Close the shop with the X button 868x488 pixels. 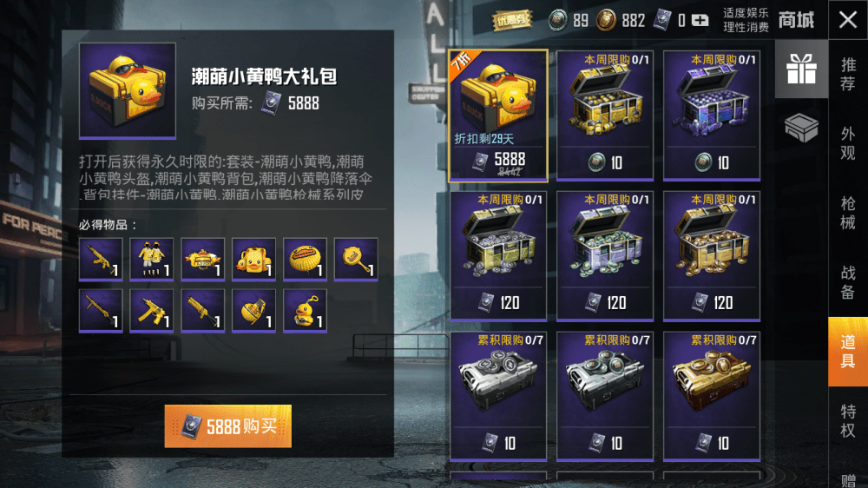click(x=847, y=20)
